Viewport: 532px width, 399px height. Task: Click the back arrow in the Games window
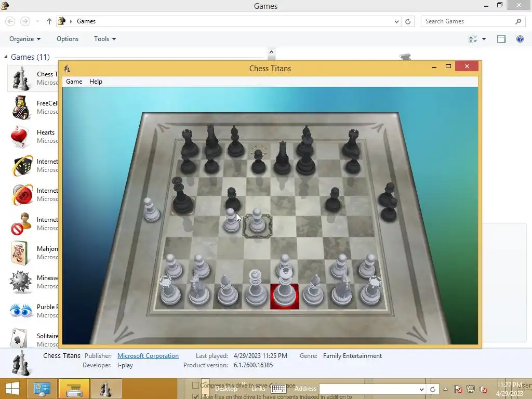(10, 21)
